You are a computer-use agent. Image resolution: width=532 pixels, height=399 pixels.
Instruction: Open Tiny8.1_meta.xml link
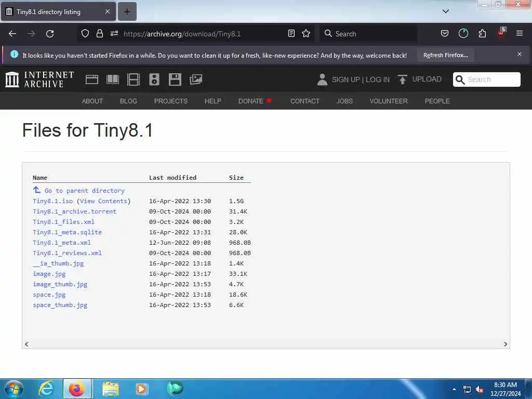coord(62,243)
